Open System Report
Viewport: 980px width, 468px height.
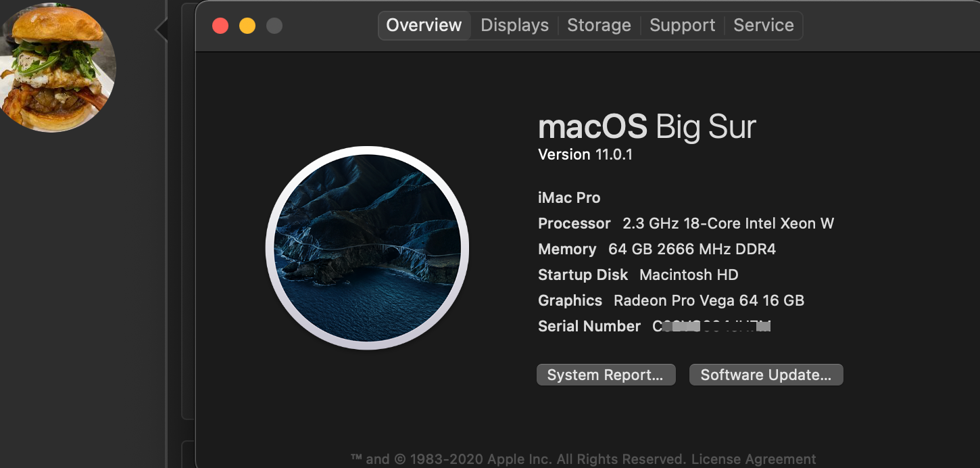tap(606, 375)
